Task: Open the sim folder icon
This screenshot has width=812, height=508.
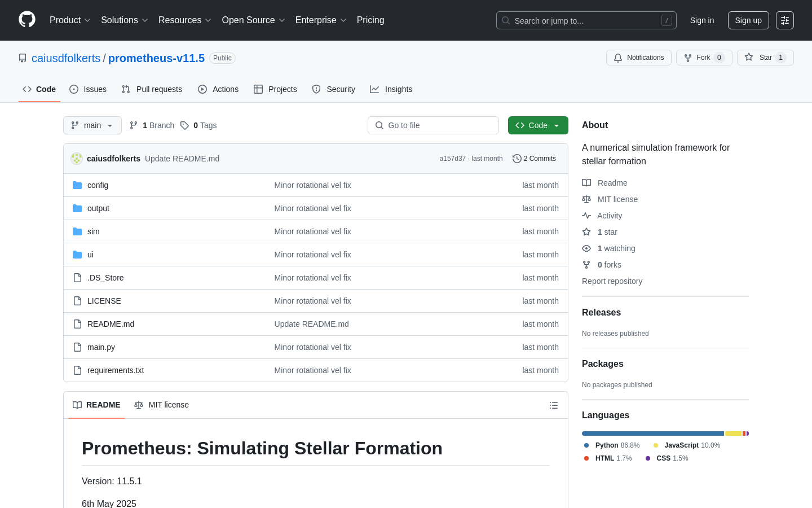Action: tap(77, 231)
